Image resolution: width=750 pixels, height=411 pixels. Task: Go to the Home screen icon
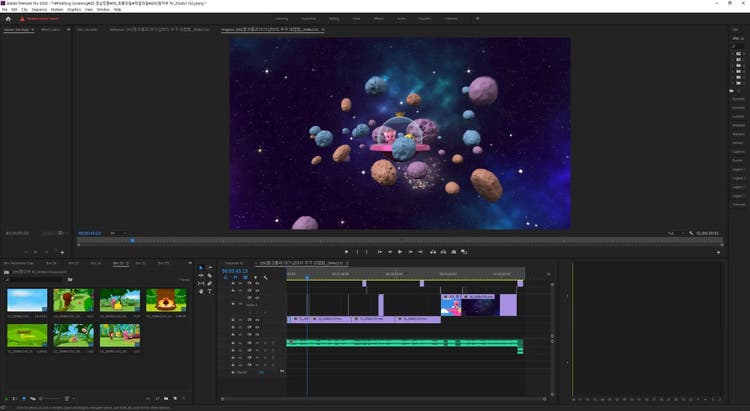8,19
